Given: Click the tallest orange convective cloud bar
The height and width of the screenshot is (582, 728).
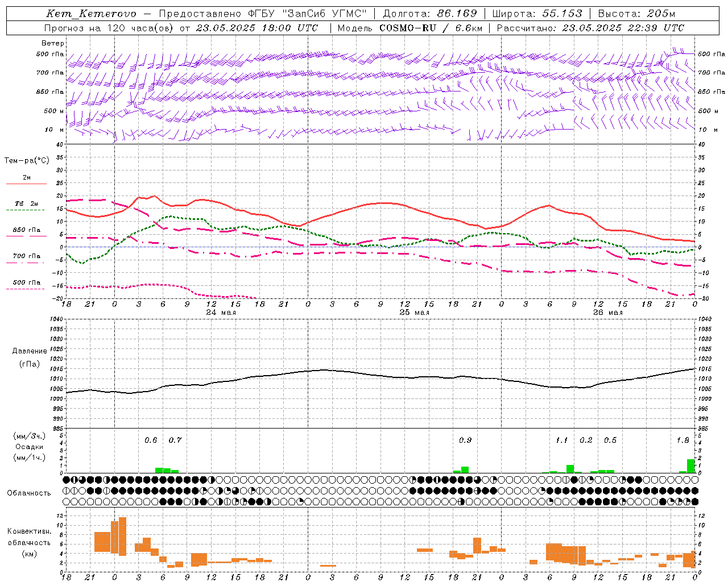Looking at the screenshot, I should [122, 536].
